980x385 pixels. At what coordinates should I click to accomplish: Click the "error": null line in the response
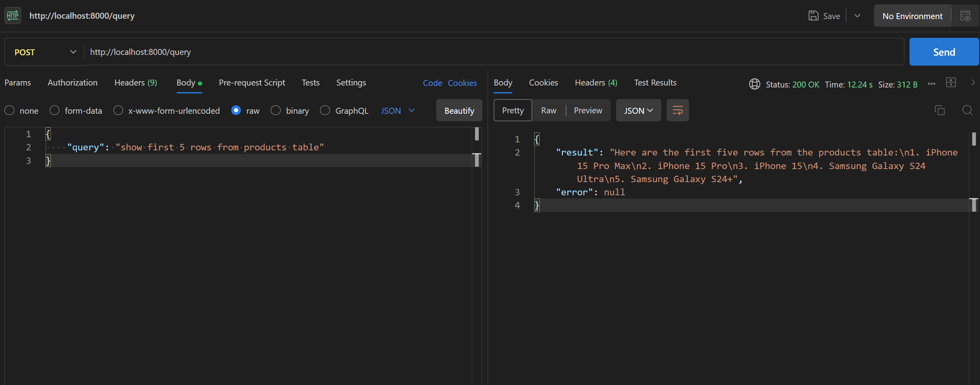[590, 192]
